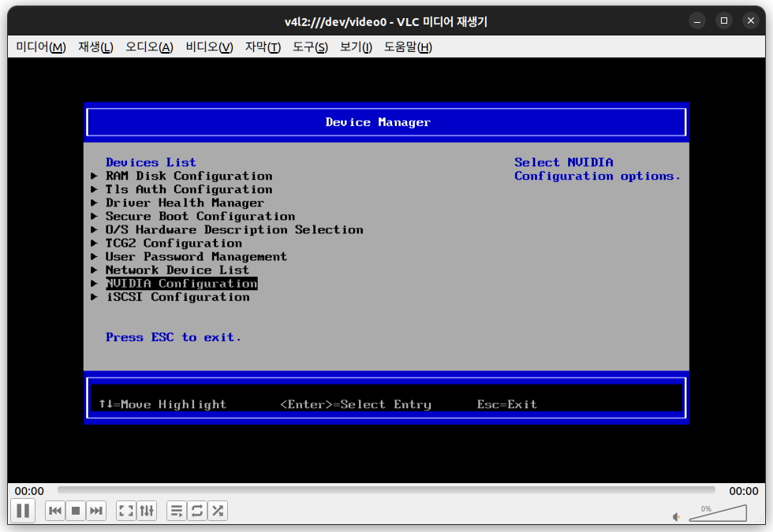Click the Move Highlight hint
This screenshot has height=532, width=773.
coord(162,404)
